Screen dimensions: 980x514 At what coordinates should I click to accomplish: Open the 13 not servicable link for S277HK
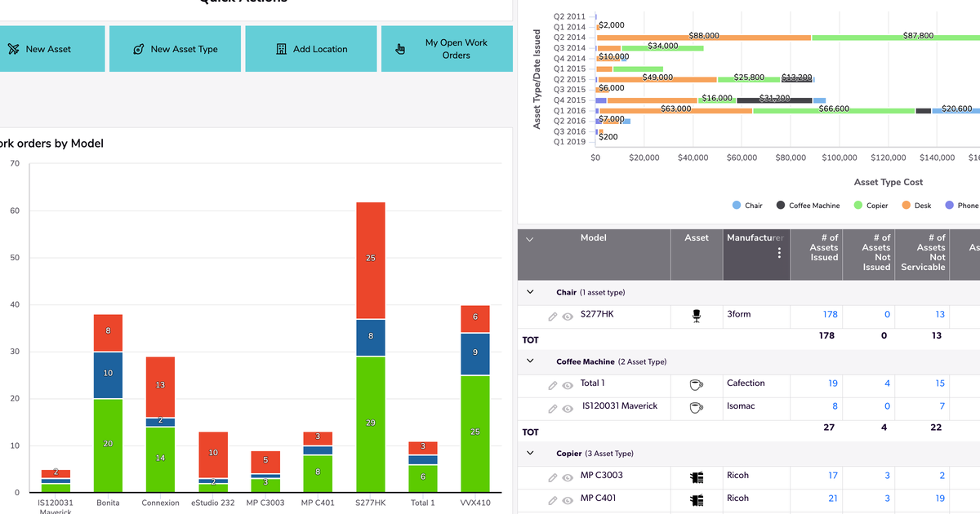tap(940, 314)
